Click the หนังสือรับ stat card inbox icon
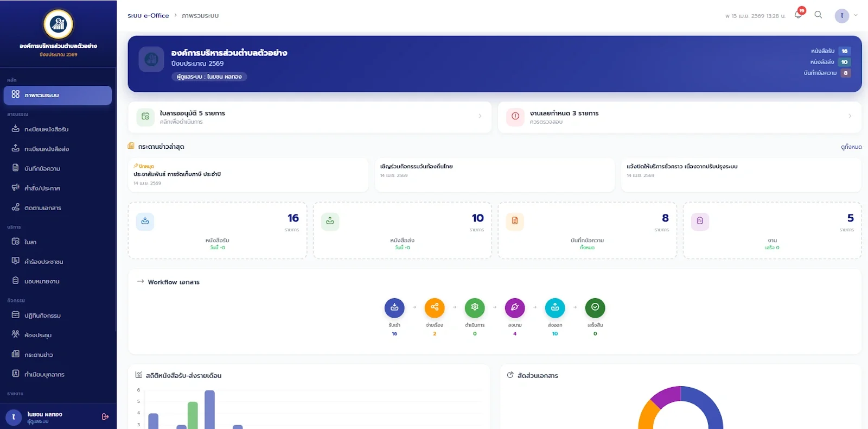Viewport: 868px width, 429px height. tap(145, 221)
